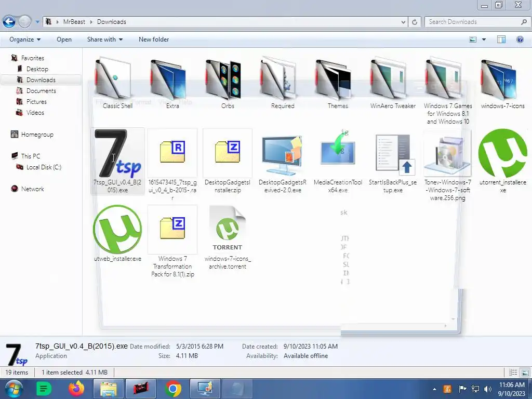Refresh the Downloads folder view
This screenshot has width=532, height=399.
pos(415,22)
